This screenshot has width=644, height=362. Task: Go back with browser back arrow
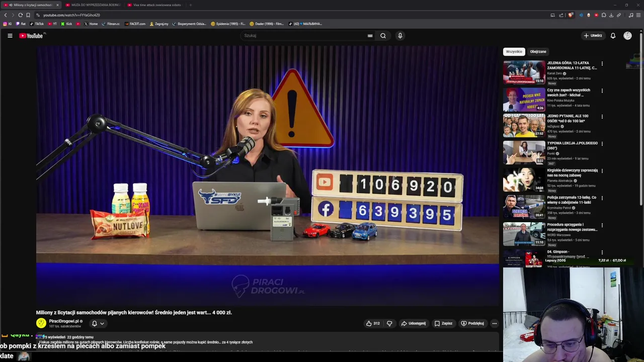click(x=6, y=15)
